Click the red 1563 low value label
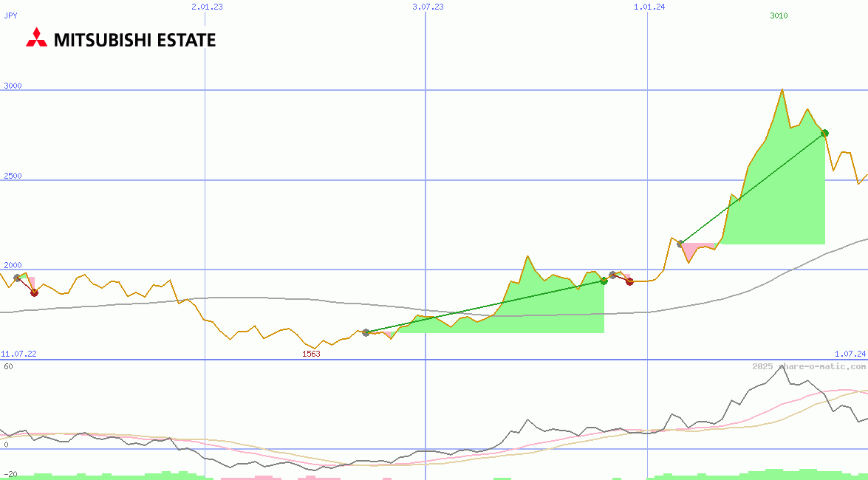The height and width of the screenshot is (480, 868). (x=311, y=354)
